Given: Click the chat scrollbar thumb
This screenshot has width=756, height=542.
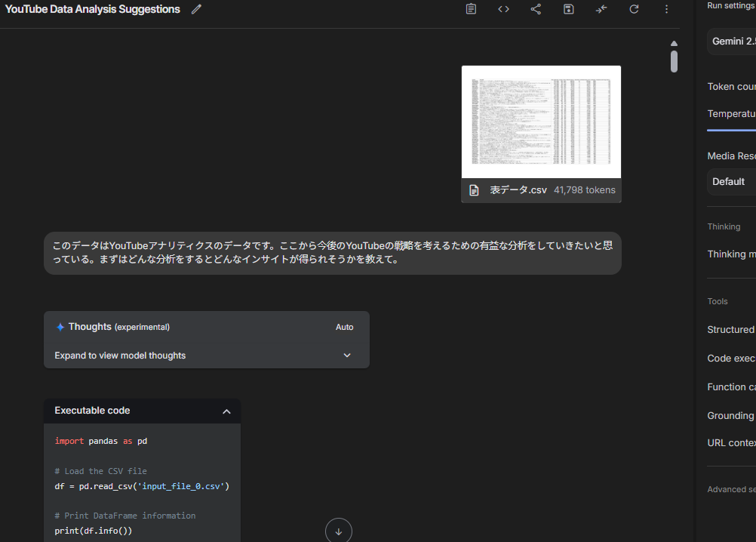Looking at the screenshot, I should point(674,61).
